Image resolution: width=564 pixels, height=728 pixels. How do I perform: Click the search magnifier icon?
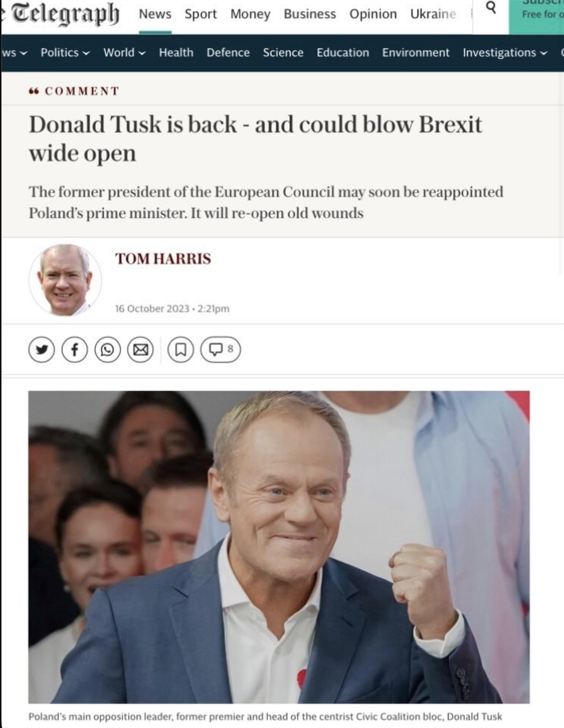(x=491, y=8)
